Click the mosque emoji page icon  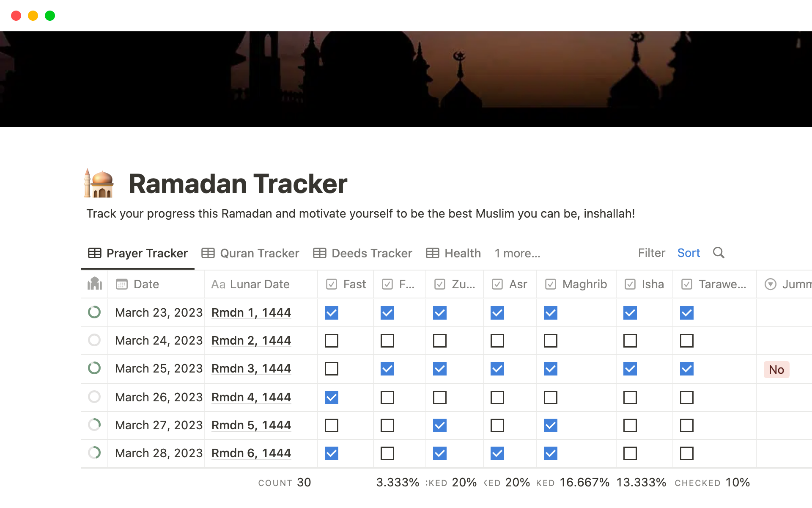point(99,183)
